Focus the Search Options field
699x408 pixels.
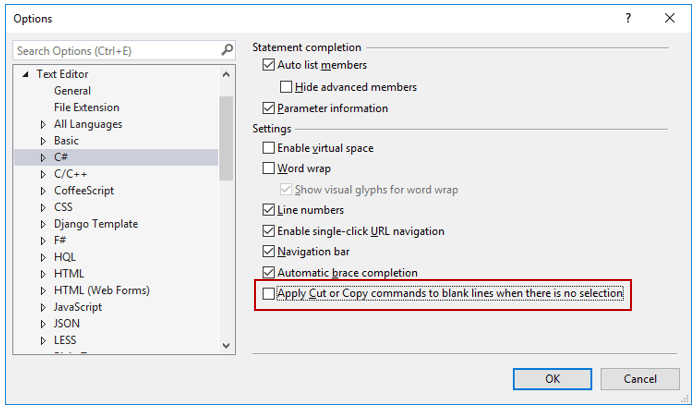115,50
